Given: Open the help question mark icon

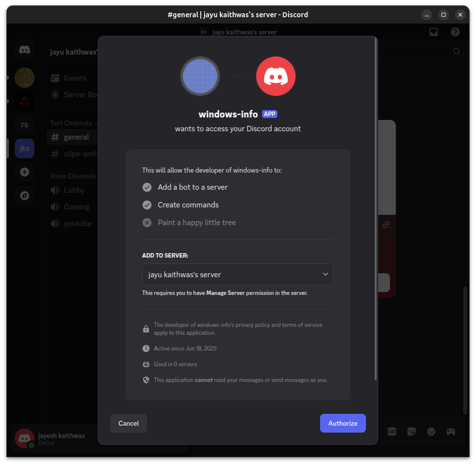Looking at the screenshot, I should pos(455,32).
